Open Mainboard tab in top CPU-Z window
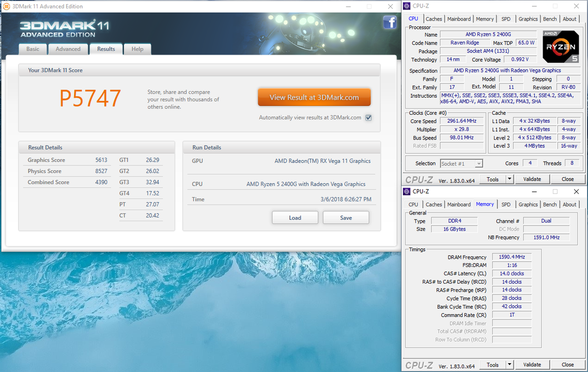This screenshot has width=588, height=372. [x=459, y=19]
